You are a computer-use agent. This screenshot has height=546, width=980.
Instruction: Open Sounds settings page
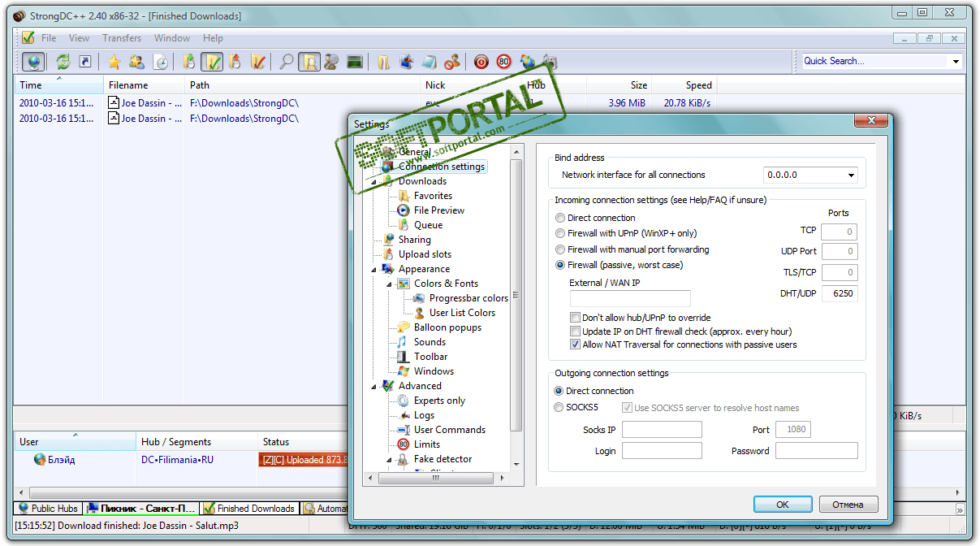[x=430, y=342]
